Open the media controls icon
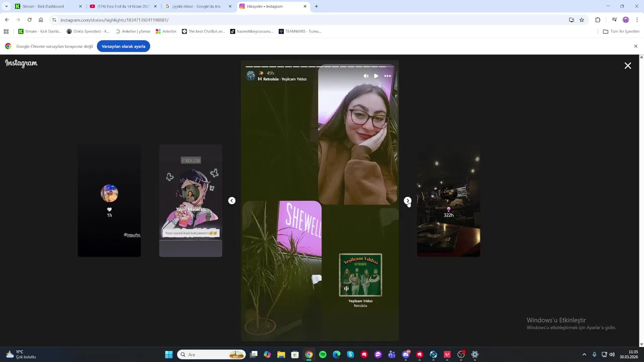The image size is (644, 362). [x=614, y=20]
